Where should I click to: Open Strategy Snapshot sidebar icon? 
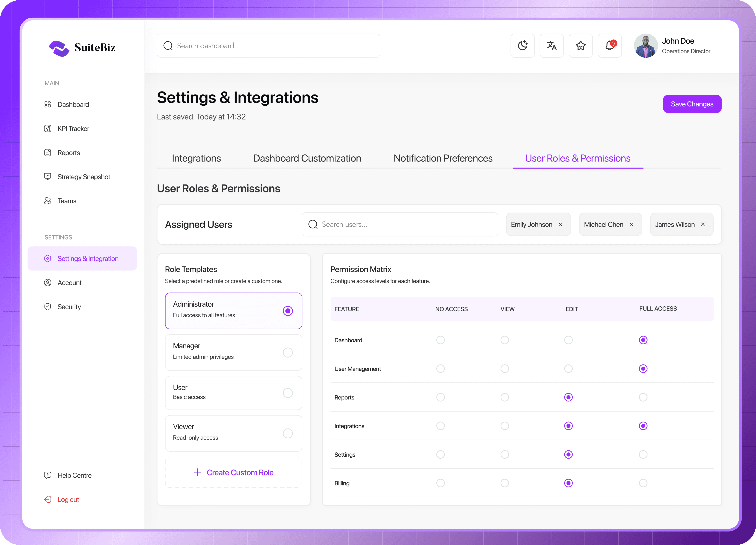(48, 177)
